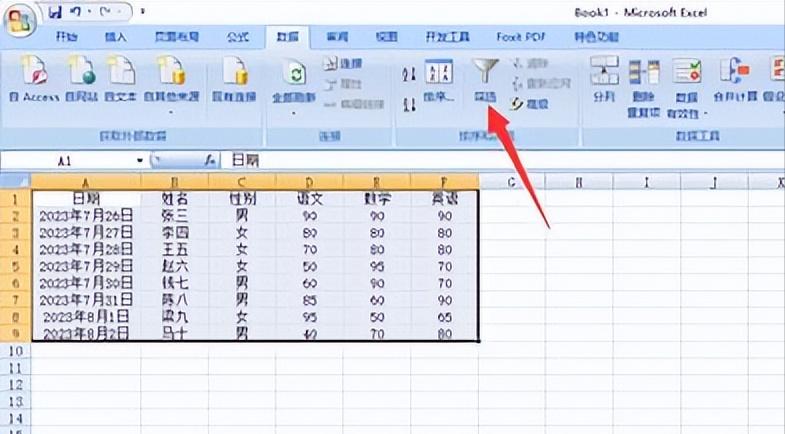This screenshot has width=785, height=434.
Task: Select name cell 赵六
Action: pos(175,266)
